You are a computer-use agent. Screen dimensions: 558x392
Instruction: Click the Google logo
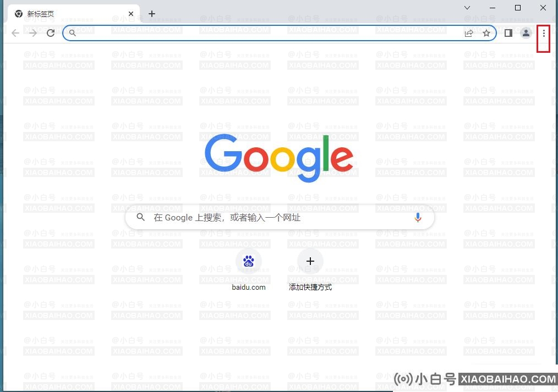click(279, 158)
